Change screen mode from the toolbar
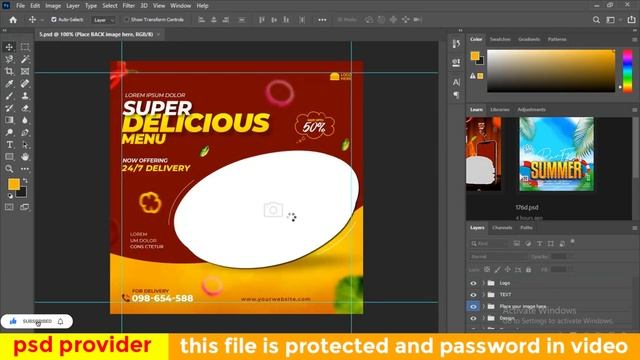This screenshot has height=360, width=640. click(x=25, y=207)
